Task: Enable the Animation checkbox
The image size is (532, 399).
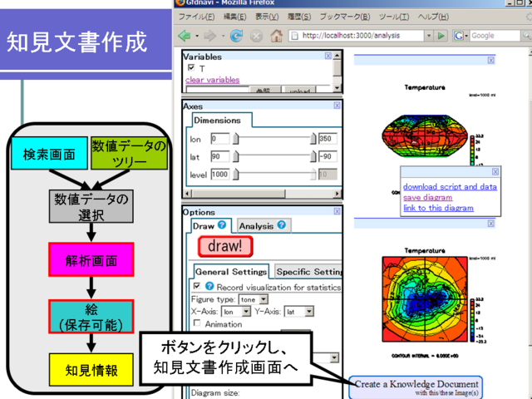Action: (197, 323)
